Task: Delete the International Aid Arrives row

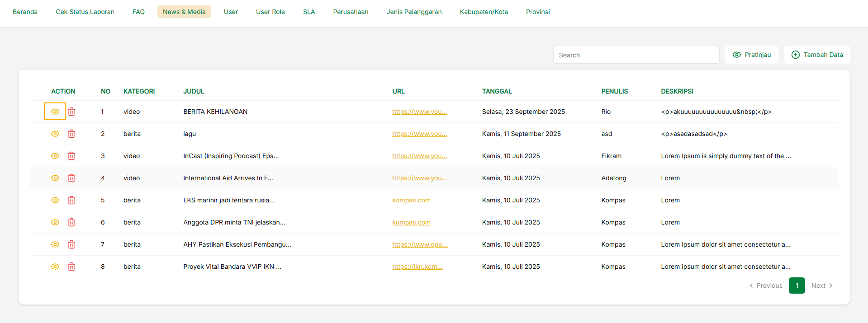Action: [71, 178]
